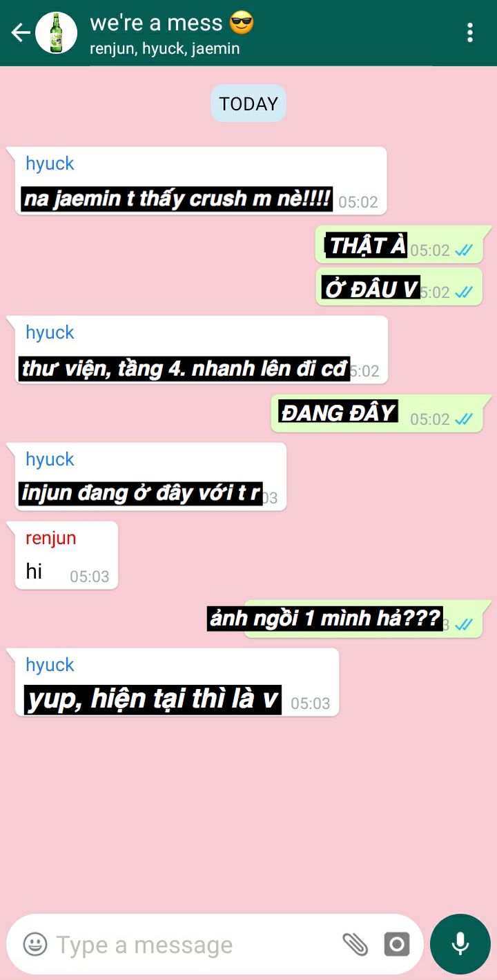
Task: Tap the back arrow in header
Action: click(x=20, y=32)
